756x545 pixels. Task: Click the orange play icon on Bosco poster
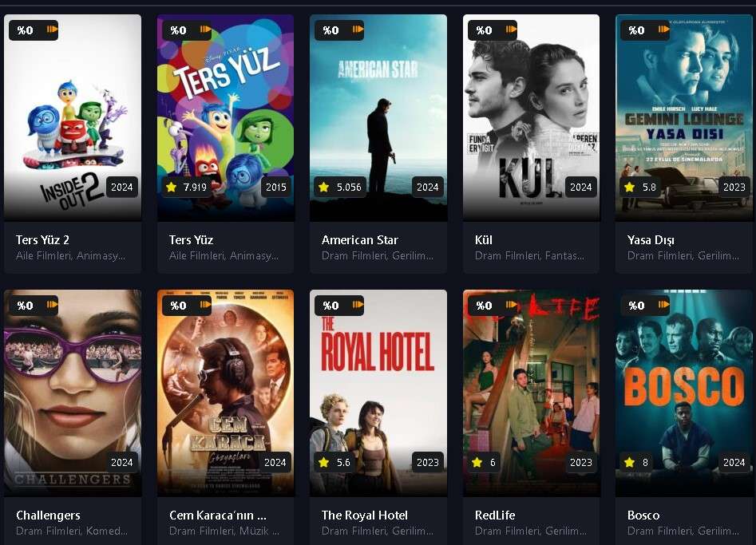point(664,305)
